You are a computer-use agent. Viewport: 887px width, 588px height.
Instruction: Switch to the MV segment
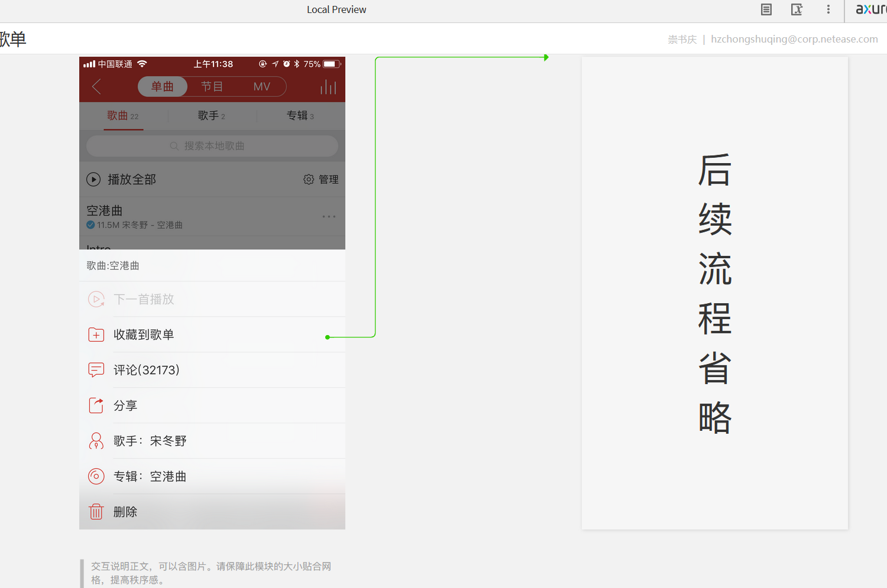[x=261, y=87]
